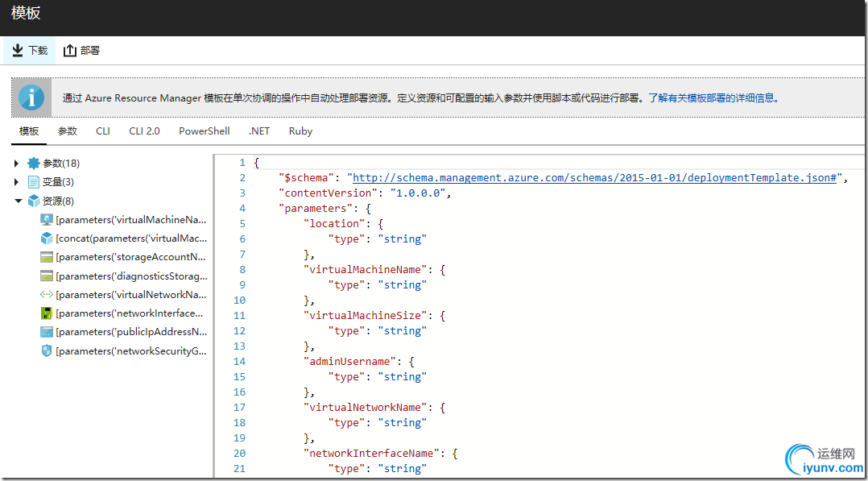Click the "parameters" key on line 4

click(x=316, y=209)
